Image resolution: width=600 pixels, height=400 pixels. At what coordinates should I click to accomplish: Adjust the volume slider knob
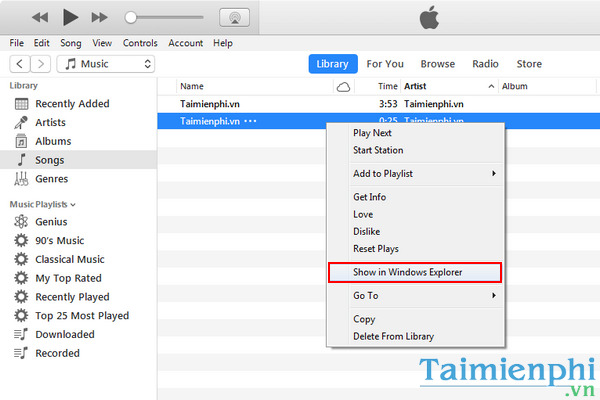coord(130,18)
